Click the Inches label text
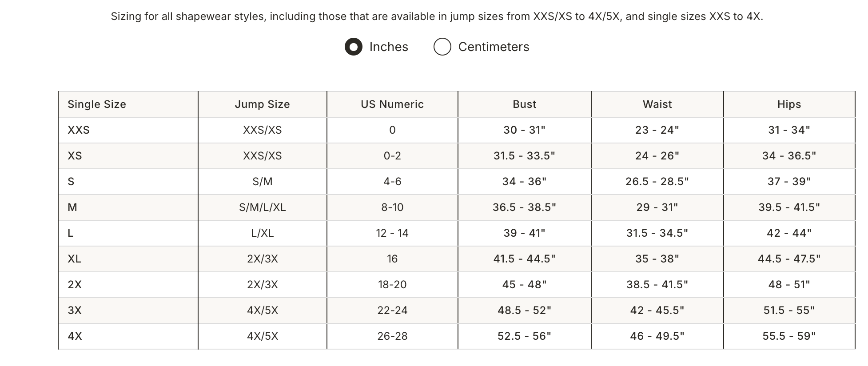Viewport: 868px width, 366px height. tap(389, 47)
